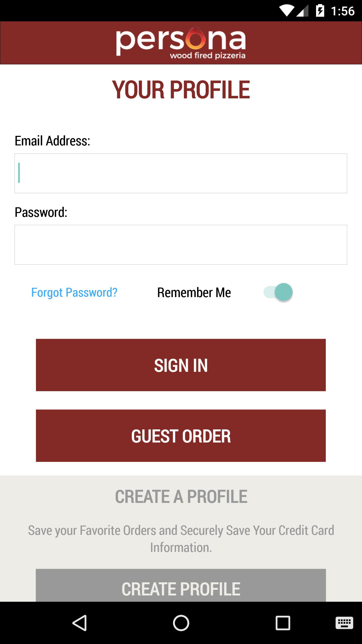
Task: Tap the cellular signal icon
Action: click(302, 11)
